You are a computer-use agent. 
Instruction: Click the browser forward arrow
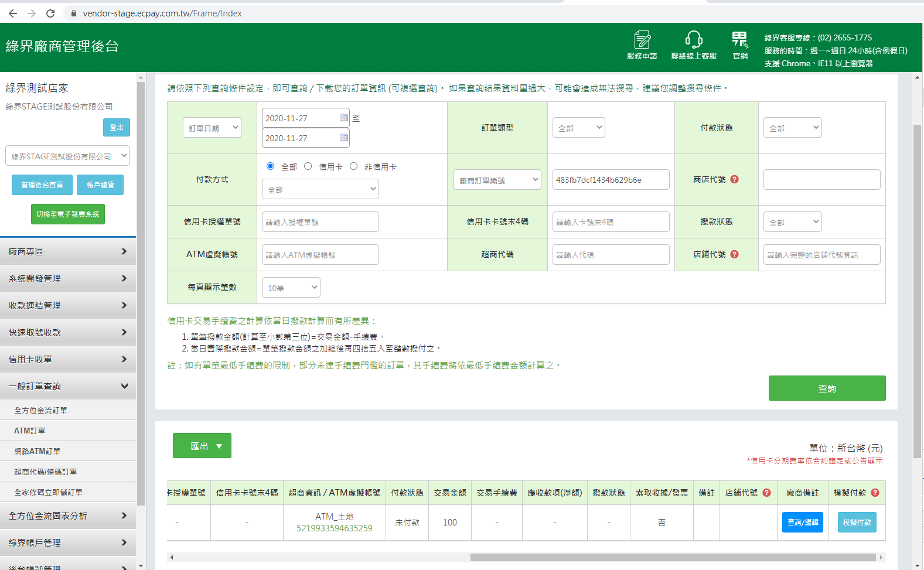(x=32, y=13)
